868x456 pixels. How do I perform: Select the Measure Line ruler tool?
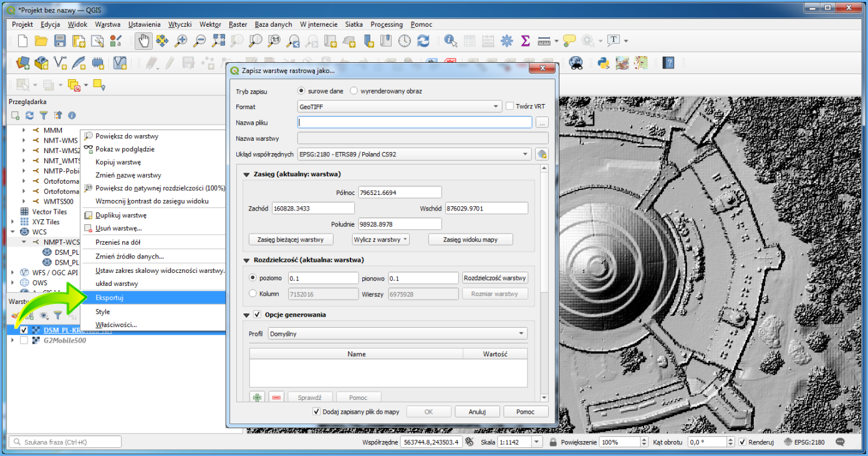(x=544, y=41)
